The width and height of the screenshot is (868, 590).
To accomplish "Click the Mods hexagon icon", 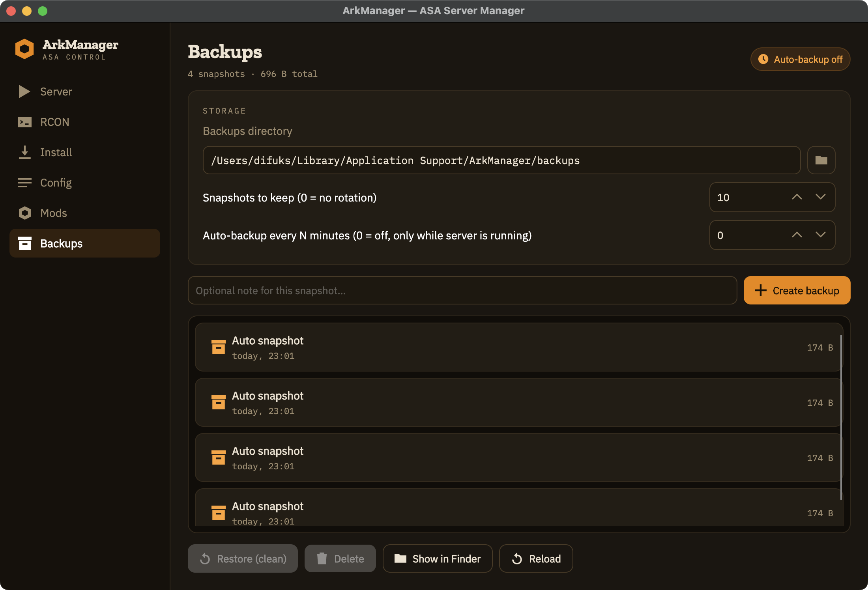I will click(x=24, y=213).
